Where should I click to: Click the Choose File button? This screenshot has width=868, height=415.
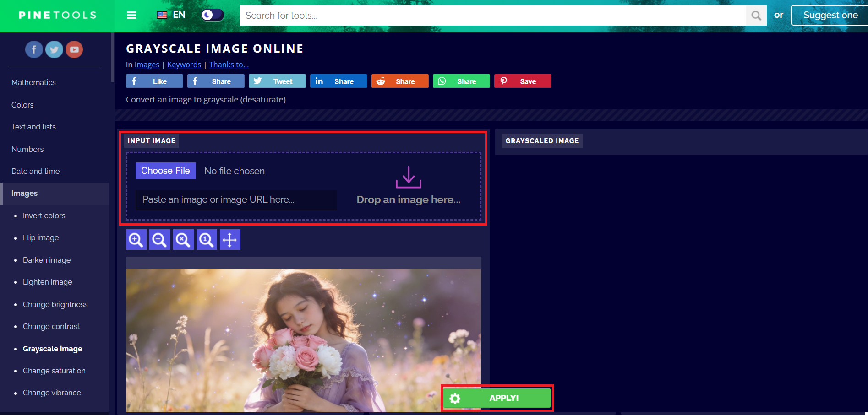click(x=165, y=171)
